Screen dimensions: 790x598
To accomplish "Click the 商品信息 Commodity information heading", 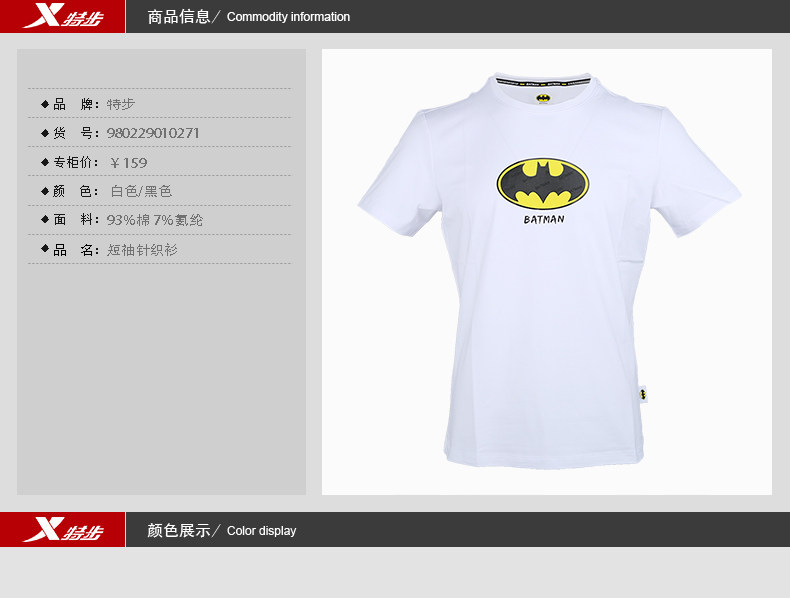I will (x=248, y=17).
